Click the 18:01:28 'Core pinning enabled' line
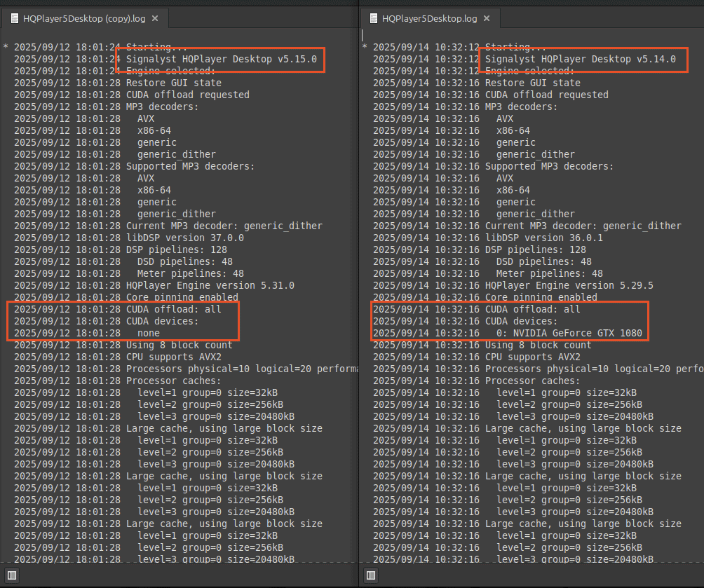This screenshot has width=704, height=588. tap(126, 297)
